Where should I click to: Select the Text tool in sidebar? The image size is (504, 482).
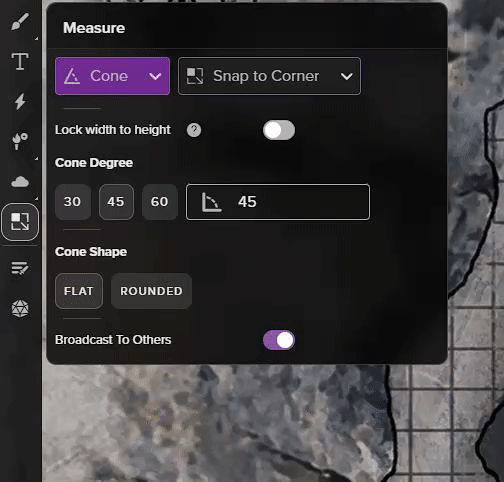pos(20,61)
